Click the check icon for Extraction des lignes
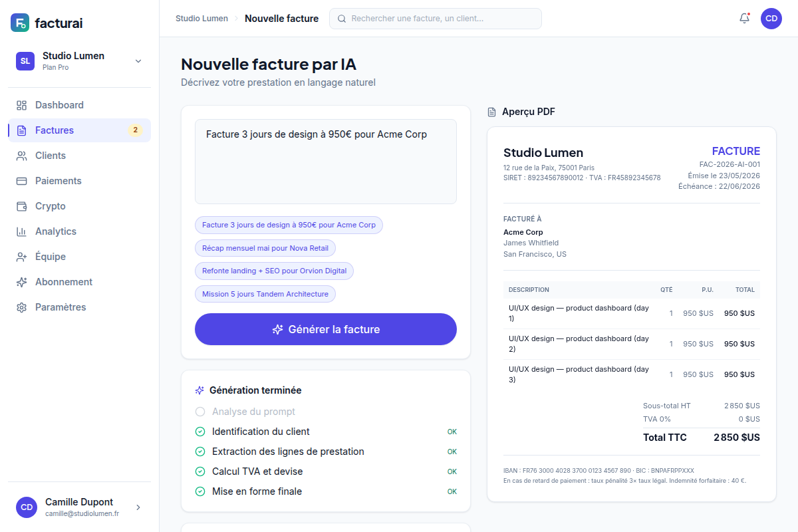Viewport: 798px width, 532px height. tap(200, 452)
